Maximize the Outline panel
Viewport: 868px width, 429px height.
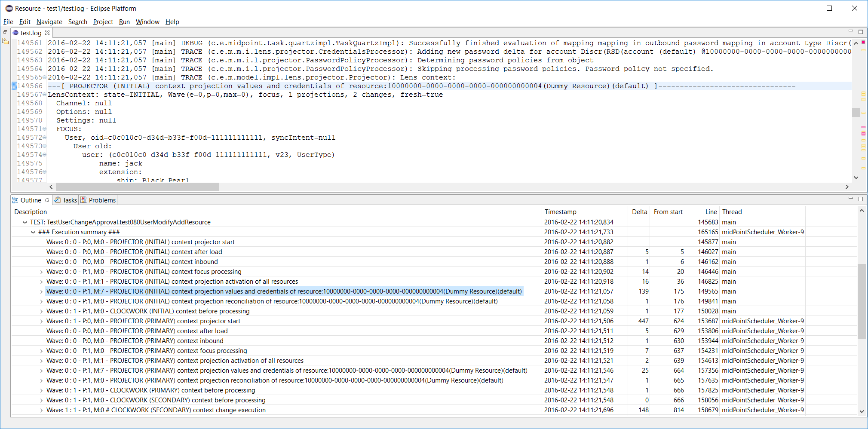861,199
